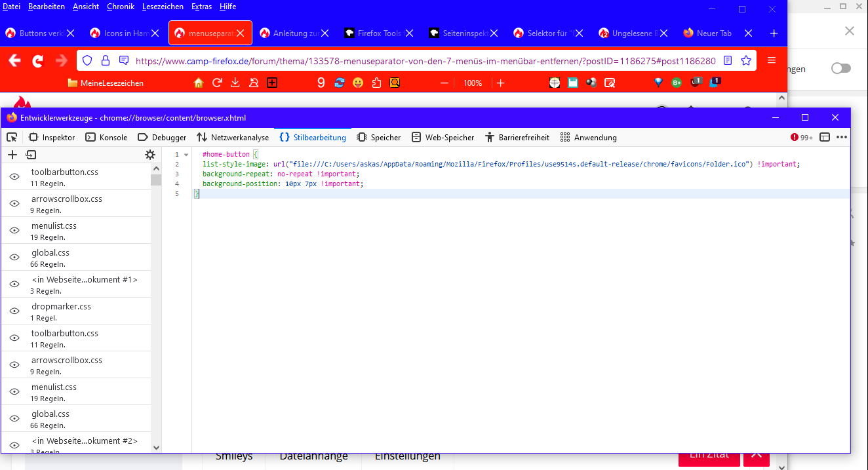Click the element picker icon in developer tools
Image resolution: width=868 pixels, height=470 pixels.
tap(12, 138)
